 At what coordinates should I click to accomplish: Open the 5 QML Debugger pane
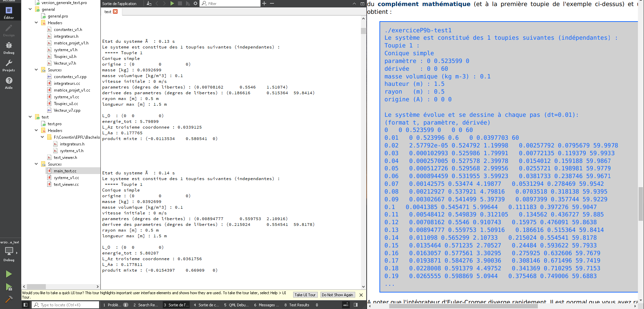(236, 305)
